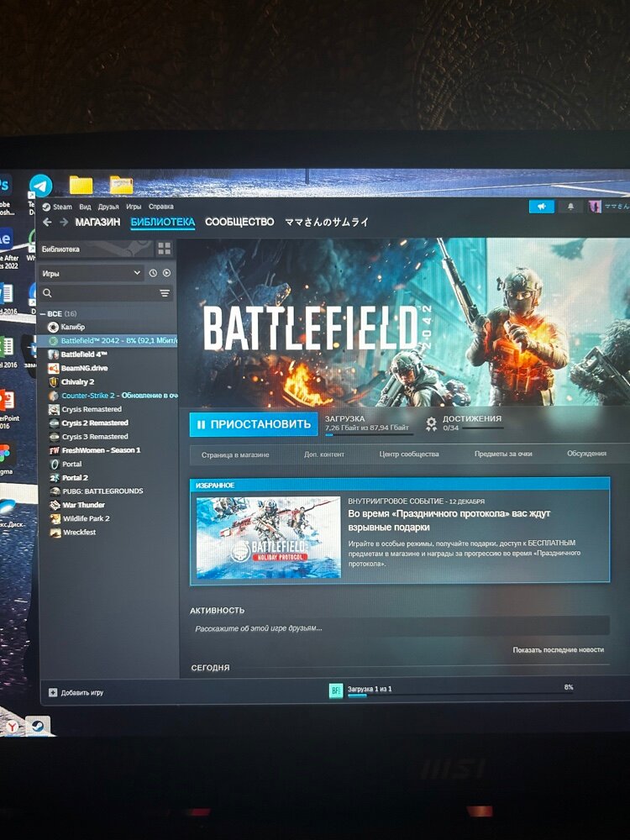The height and width of the screenshot is (840, 630).
Task: Click the bottom download progress bar
Action: click(x=459, y=695)
